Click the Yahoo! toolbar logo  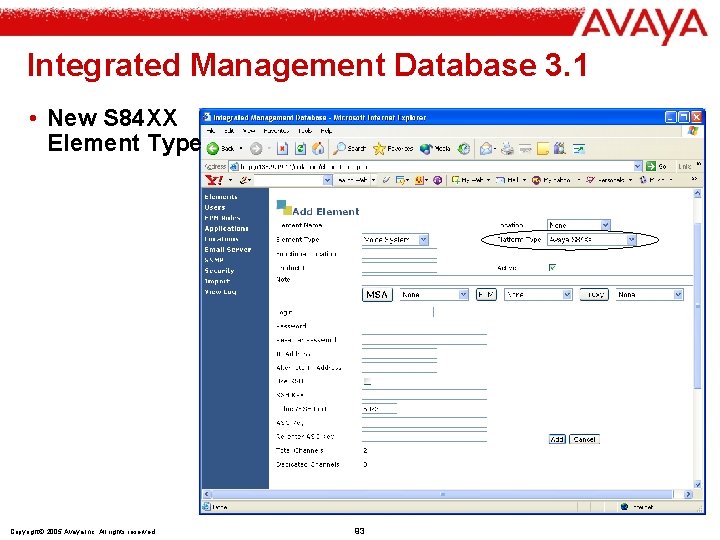(x=214, y=180)
